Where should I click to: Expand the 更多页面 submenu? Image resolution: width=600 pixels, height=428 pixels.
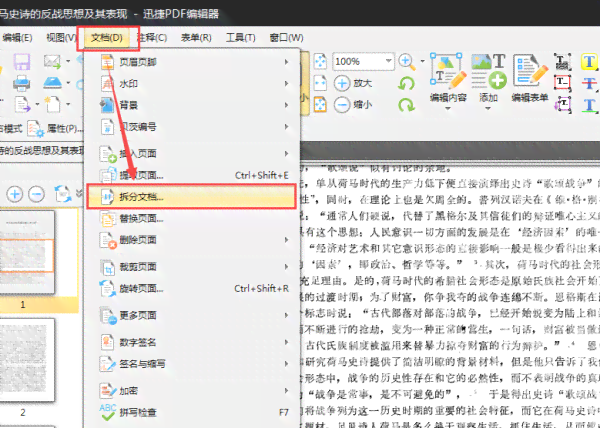191,315
